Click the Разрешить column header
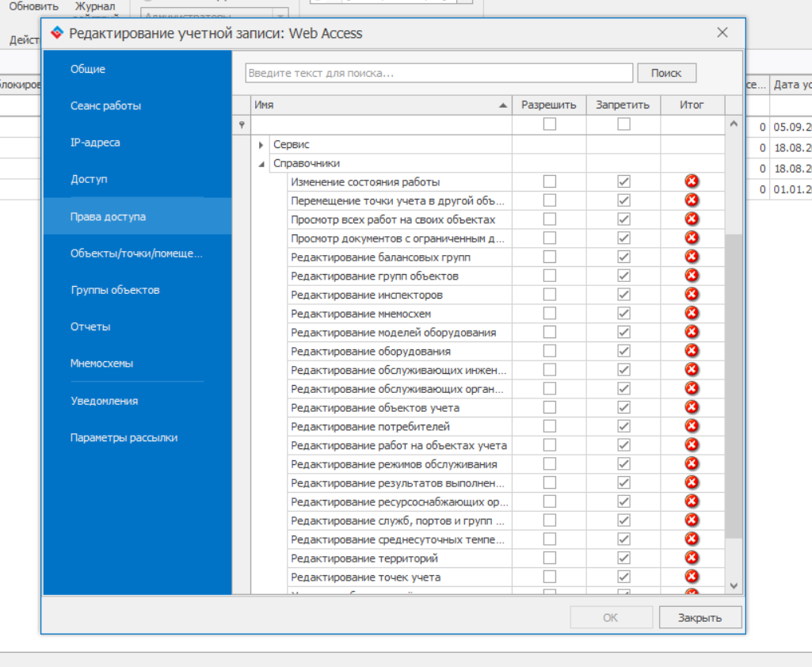 pos(549,105)
